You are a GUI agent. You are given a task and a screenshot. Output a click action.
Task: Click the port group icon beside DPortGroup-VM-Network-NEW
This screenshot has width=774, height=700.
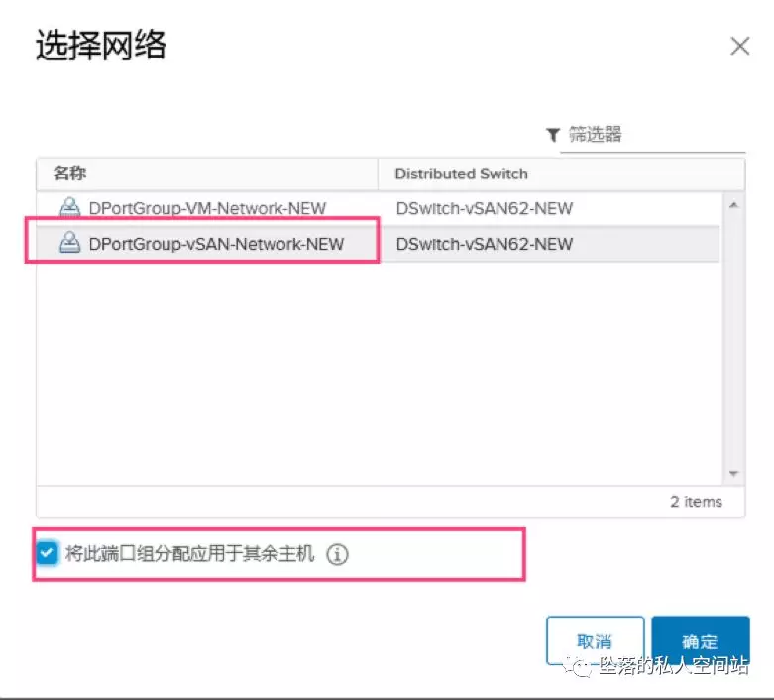coord(69,207)
